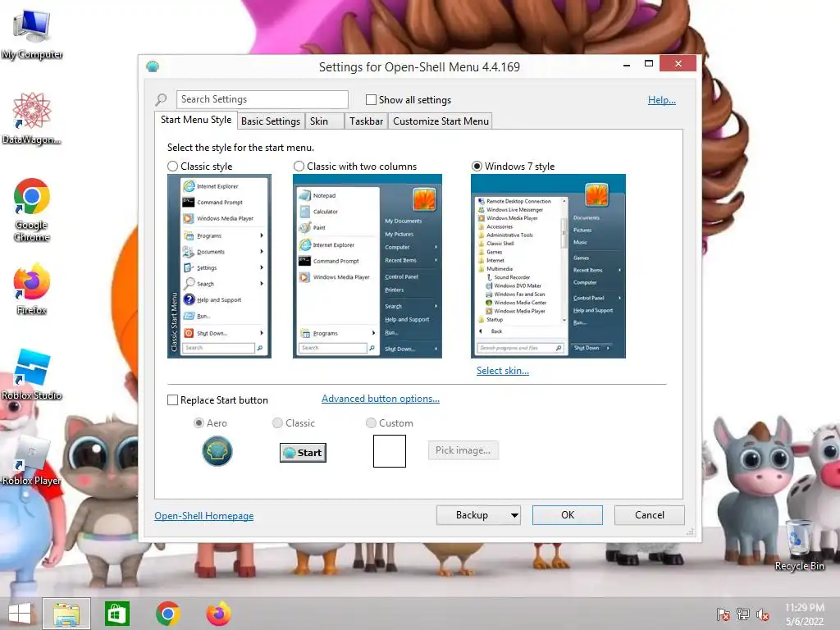
Task: Click into the Search Settings field
Action: click(x=262, y=99)
